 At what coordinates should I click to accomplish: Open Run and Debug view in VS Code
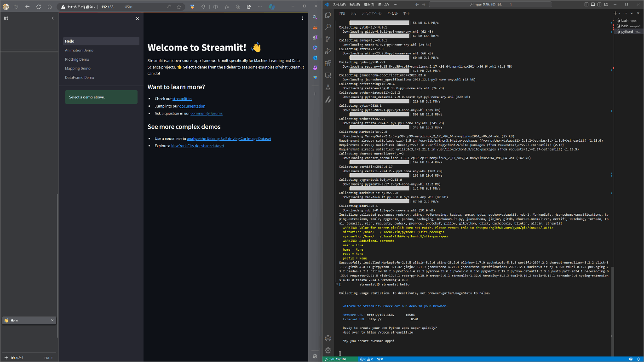click(328, 51)
